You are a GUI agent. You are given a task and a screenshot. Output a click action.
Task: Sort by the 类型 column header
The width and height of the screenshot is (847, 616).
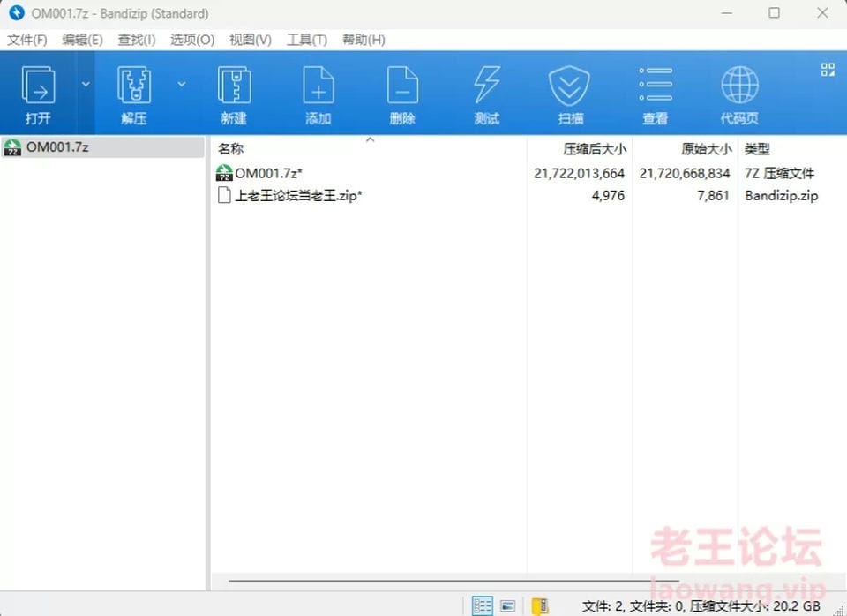point(792,148)
